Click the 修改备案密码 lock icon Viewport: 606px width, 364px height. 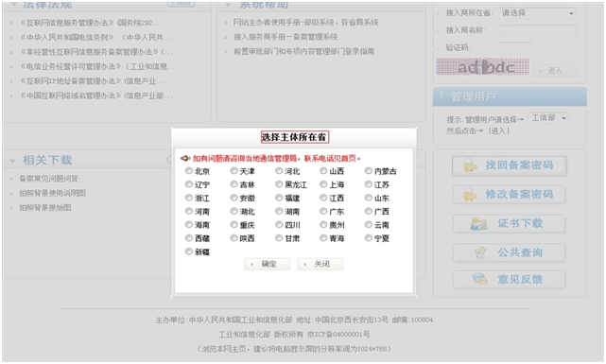point(470,195)
